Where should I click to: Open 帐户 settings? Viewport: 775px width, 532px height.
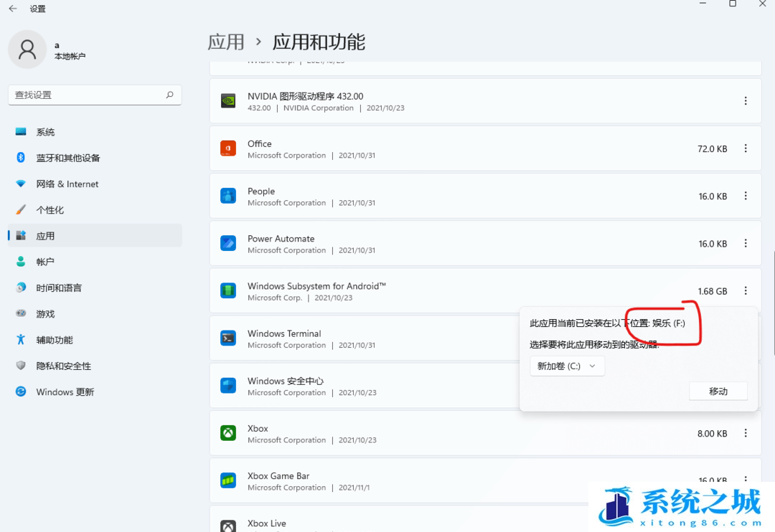click(95, 262)
